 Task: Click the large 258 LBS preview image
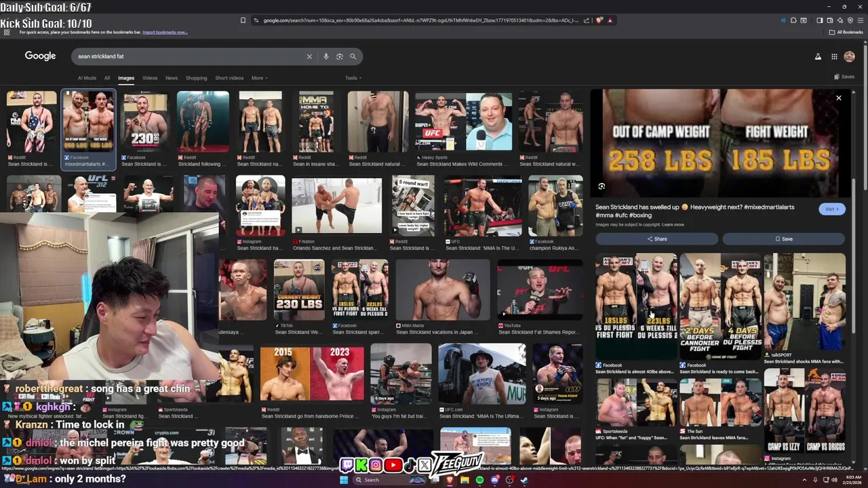pos(720,143)
